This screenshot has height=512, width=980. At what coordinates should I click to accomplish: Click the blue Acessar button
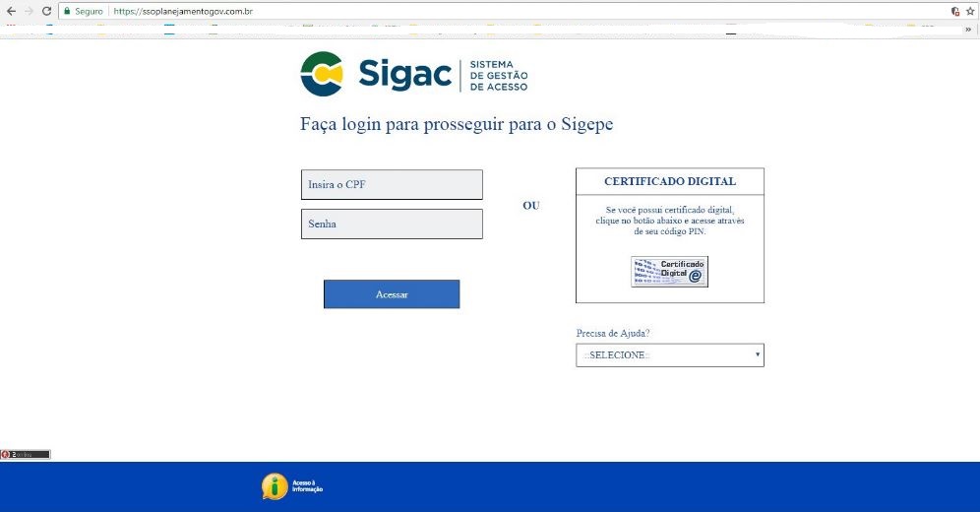(x=392, y=294)
